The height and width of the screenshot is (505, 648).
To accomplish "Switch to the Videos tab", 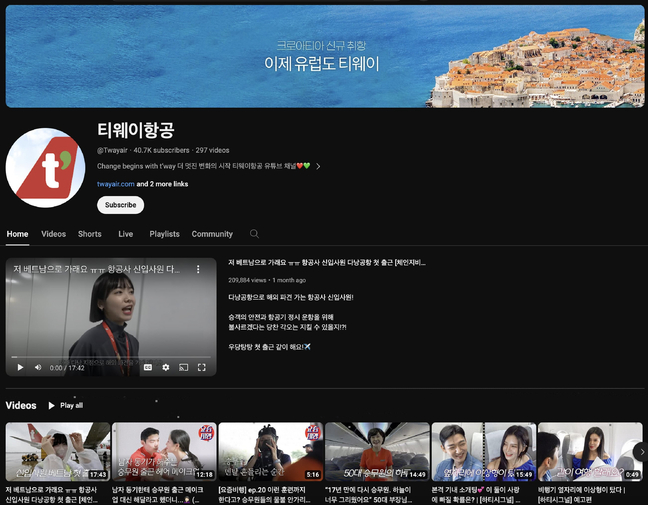I will pyautogui.click(x=53, y=234).
